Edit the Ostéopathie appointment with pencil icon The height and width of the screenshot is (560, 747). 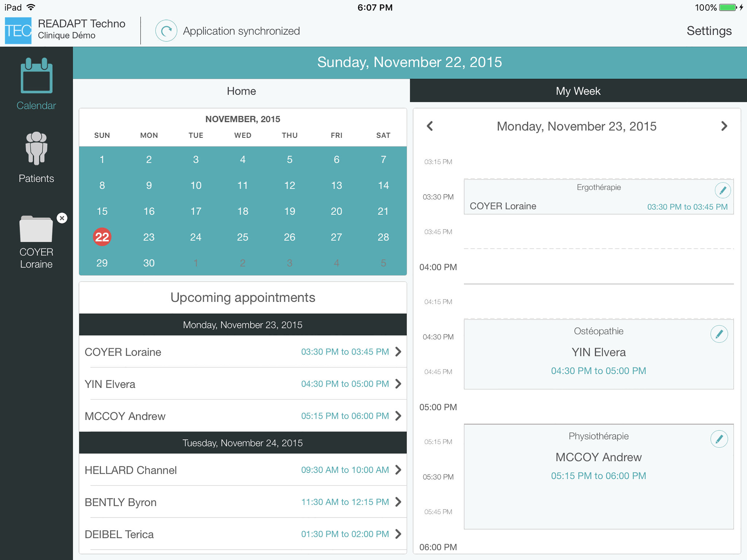[x=719, y=334]
